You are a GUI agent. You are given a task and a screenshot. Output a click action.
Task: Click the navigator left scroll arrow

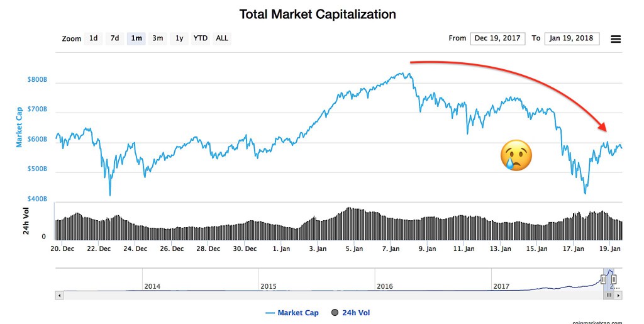point(60,295)
